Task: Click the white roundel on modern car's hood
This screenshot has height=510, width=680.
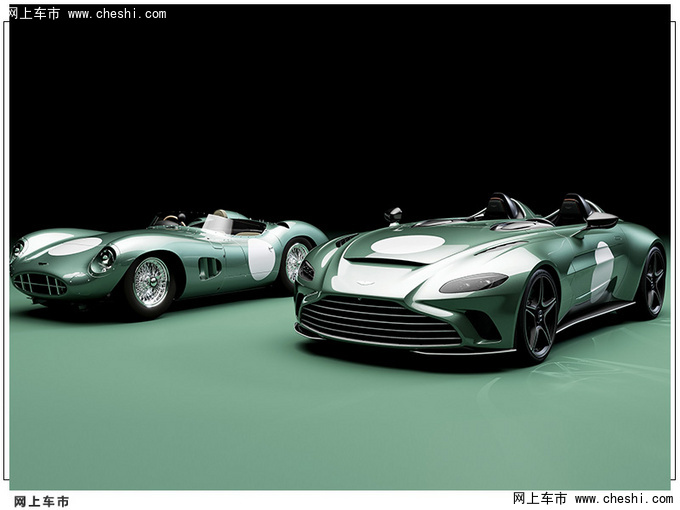Action: pos(408,244)
